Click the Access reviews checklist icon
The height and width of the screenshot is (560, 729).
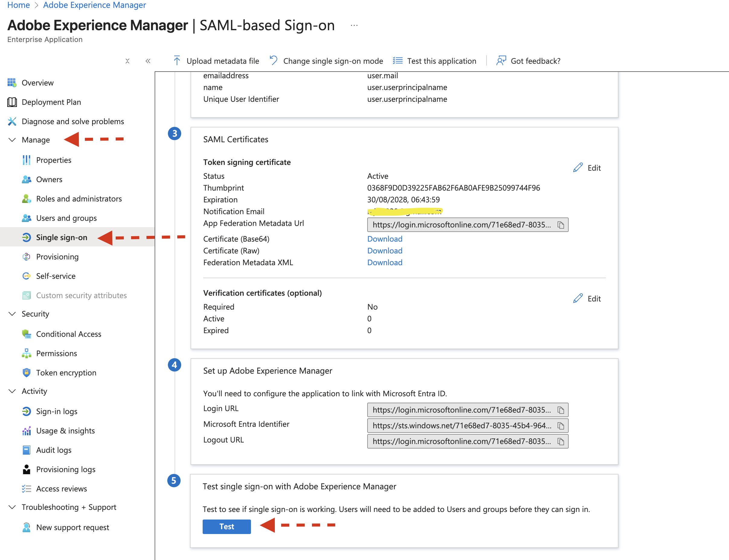click(26, 489)
